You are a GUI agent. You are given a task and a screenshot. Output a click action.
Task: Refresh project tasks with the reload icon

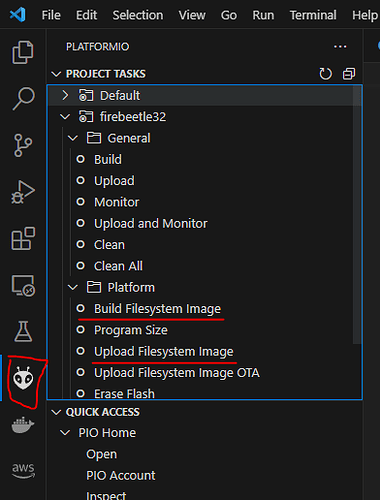[x=325, y=74]
